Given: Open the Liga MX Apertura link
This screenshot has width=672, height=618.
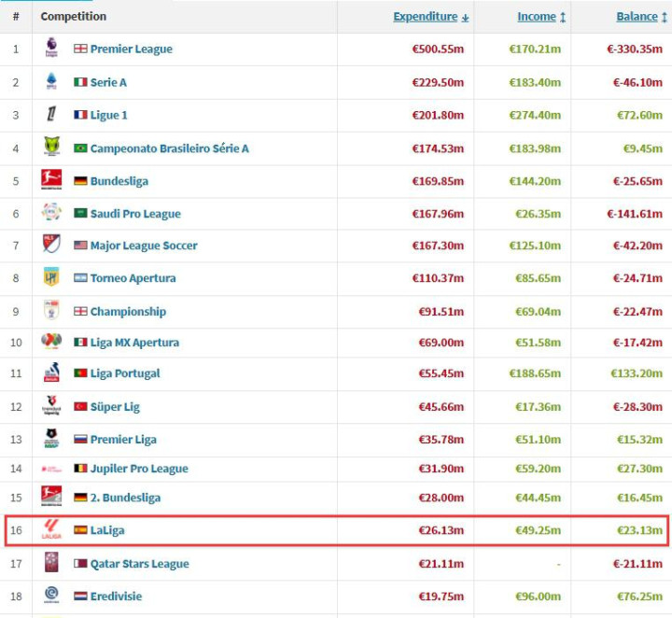Looking at the screenshot, I should click(134, 343).
